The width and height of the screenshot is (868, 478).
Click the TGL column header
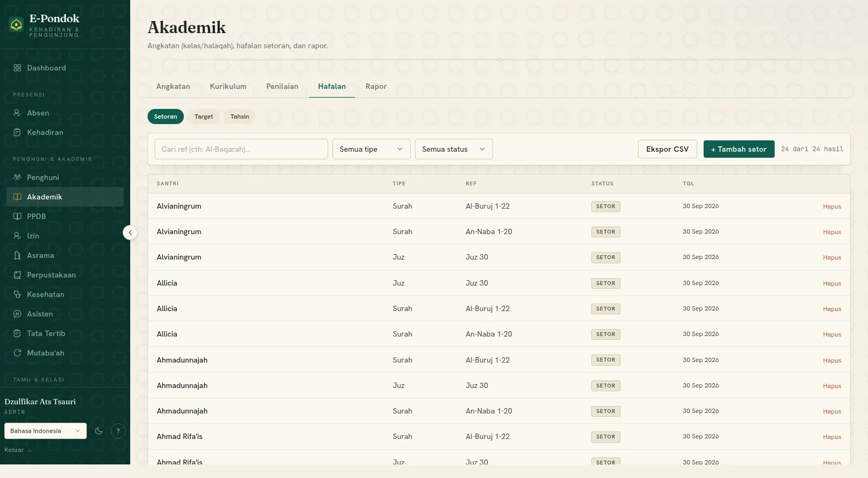pyautogui.click(x=688, y=184)
